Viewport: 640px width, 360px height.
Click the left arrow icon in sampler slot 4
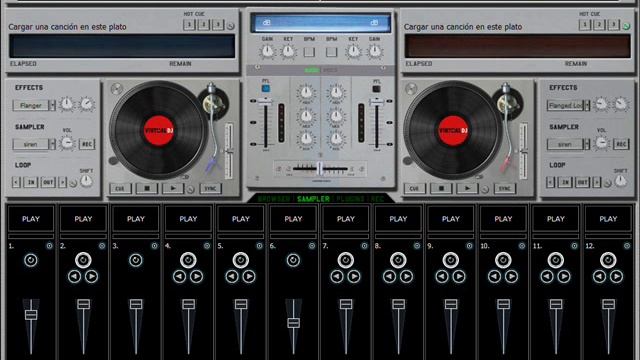coord(180,277)
